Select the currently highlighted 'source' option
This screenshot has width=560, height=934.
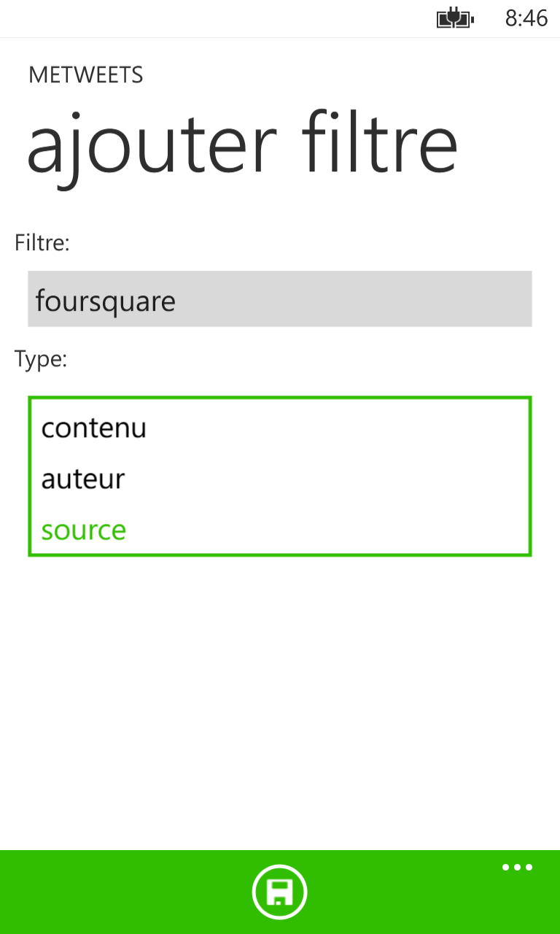tap(83, 530)
